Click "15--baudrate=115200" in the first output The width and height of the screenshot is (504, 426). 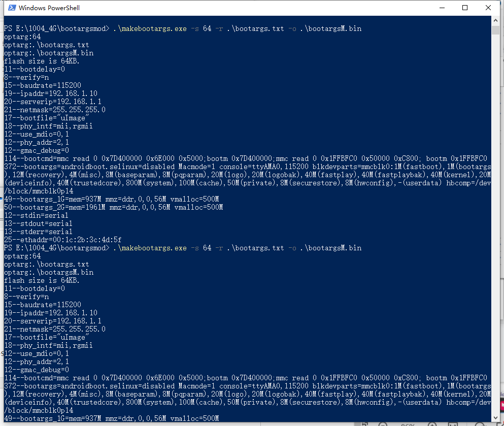(43, 85)
